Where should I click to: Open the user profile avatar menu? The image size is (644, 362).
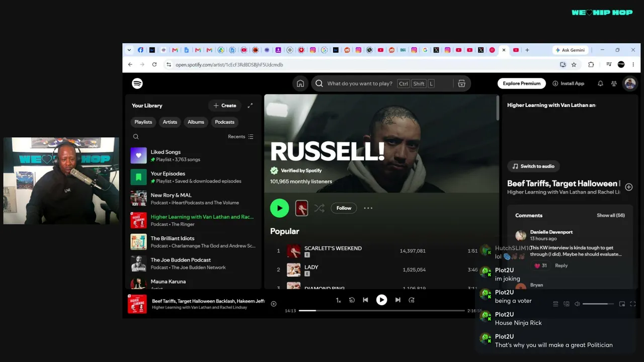click(630, 83)
